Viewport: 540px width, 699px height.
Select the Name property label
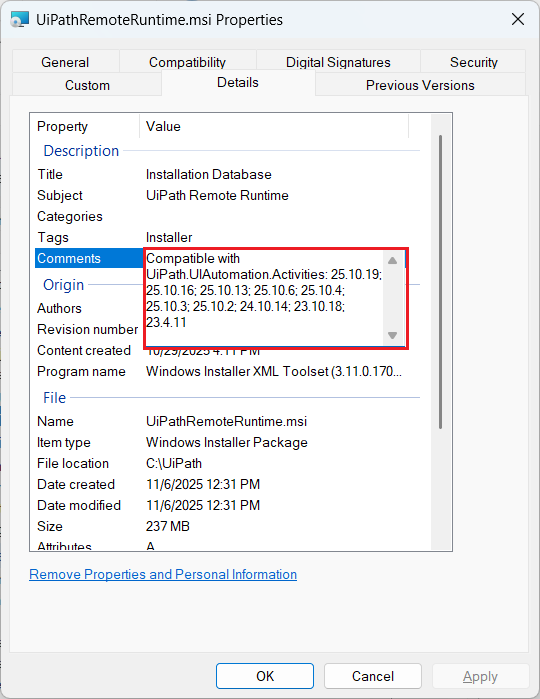click(x=55, y=421)
